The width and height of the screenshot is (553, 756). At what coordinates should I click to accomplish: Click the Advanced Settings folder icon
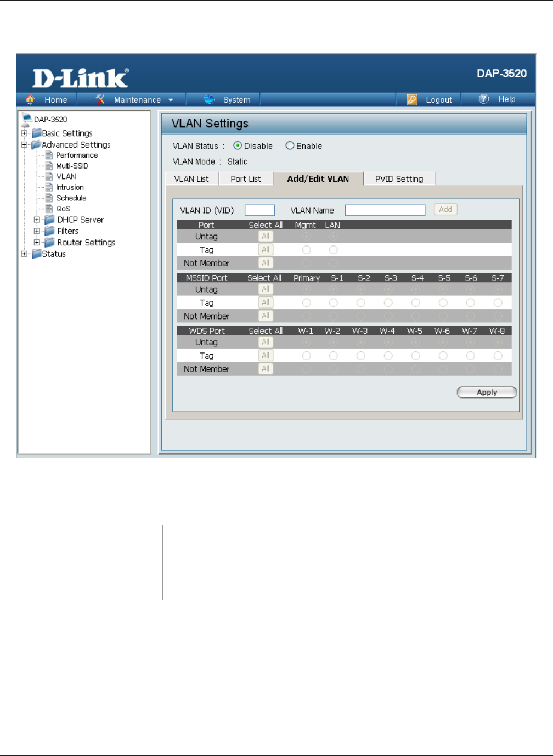pyautogui.click(x=36, y=144)
